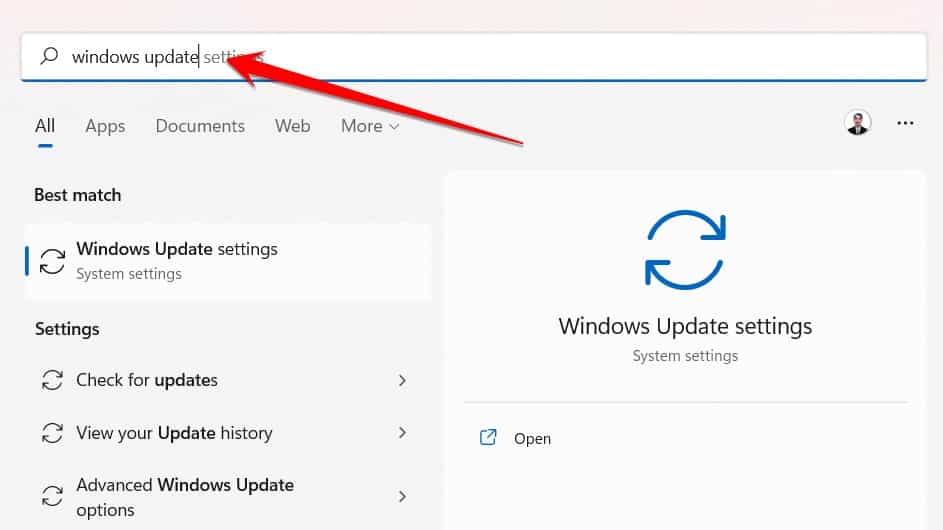Click the large blue Windows Update icon

685,250
